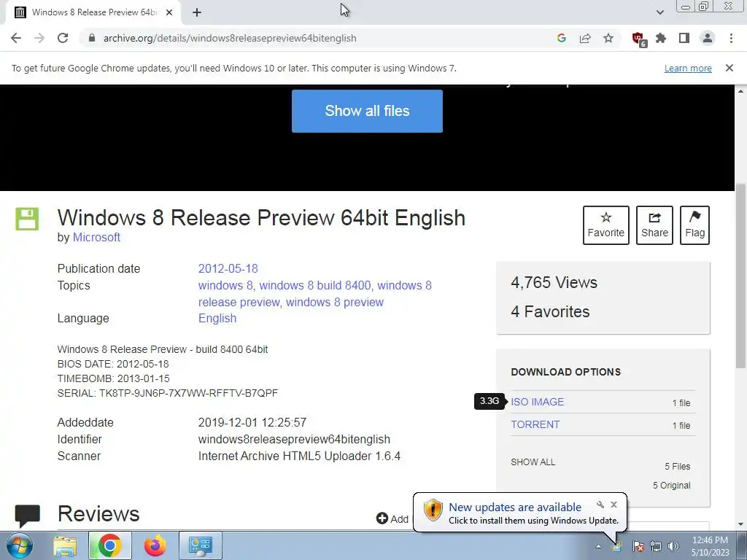Click the identifier value windows8releasepreview64bitenglish
Viewport: 747px width, 560px height.
pyautogui.click(x=294, y=439)
